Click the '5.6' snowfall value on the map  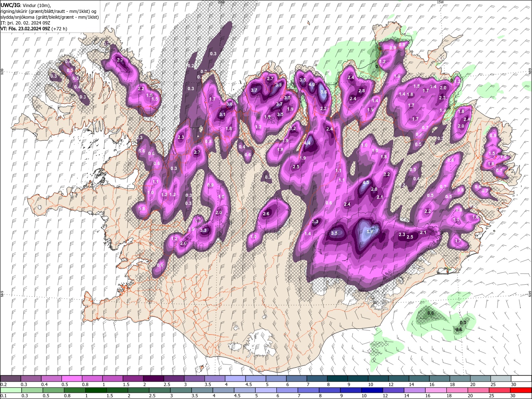point(325,92)
